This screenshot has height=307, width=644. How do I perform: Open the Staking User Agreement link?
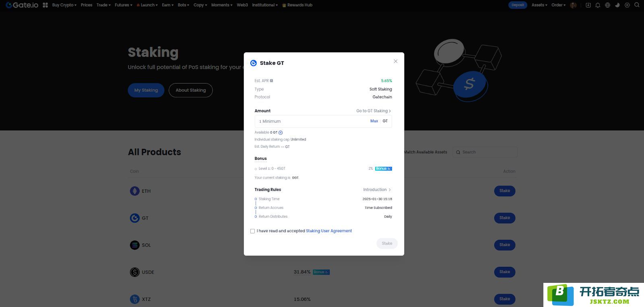click(329, 231)
